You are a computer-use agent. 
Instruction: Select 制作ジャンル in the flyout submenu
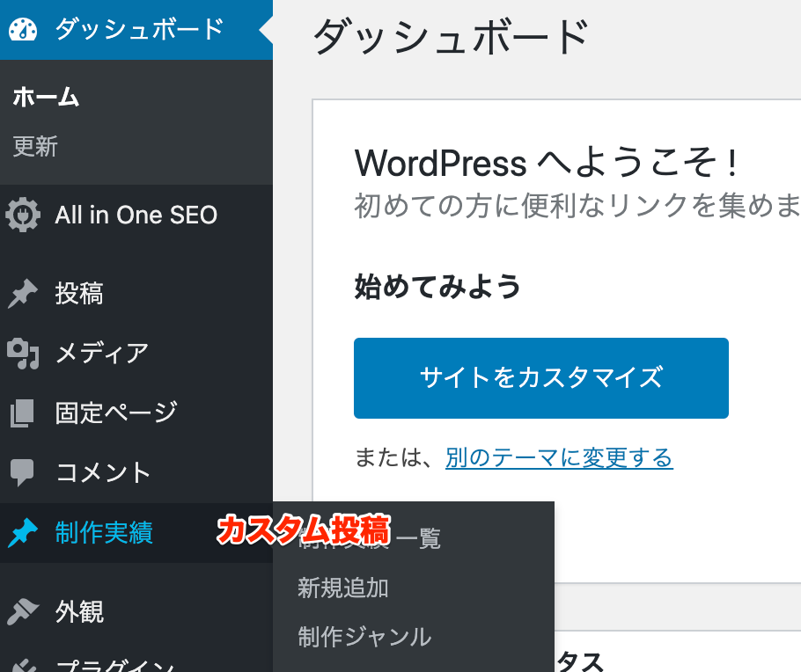(x=364, y=637)
